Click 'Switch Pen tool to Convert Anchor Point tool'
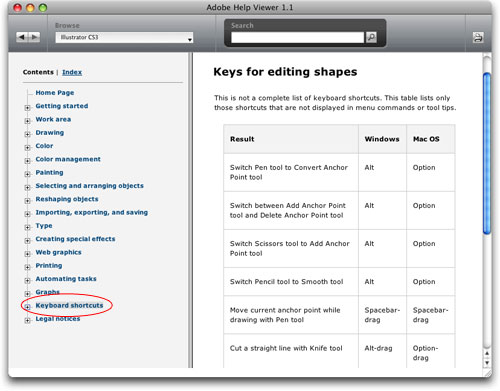The height and width of the screenshot is (391, 500). [x=289, y=172]
